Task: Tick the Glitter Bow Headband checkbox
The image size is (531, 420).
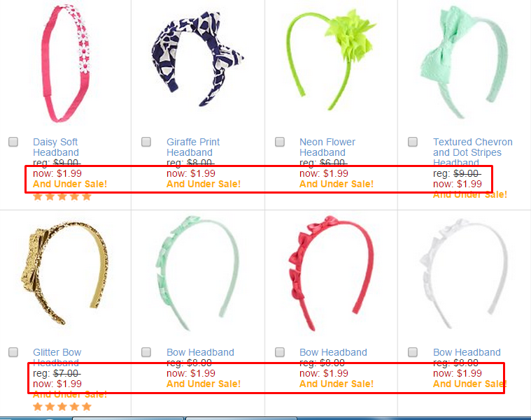Action: pos(13,352)
